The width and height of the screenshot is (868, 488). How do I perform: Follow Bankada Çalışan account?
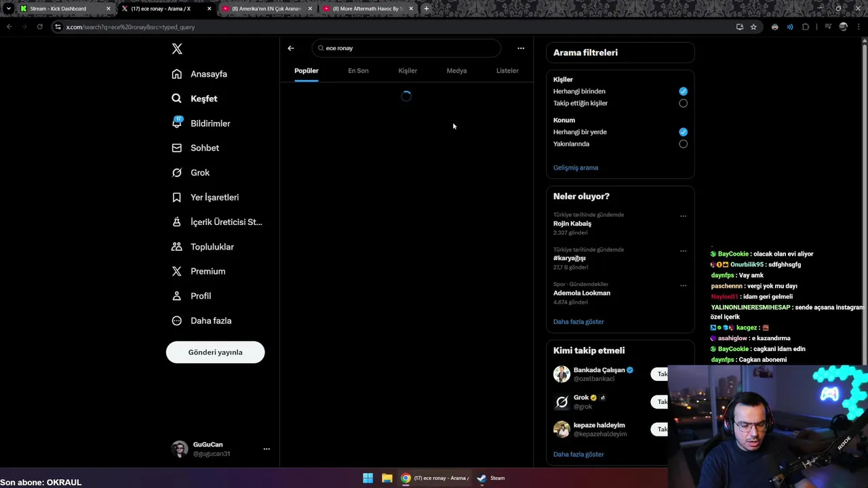tap(660, 374)
